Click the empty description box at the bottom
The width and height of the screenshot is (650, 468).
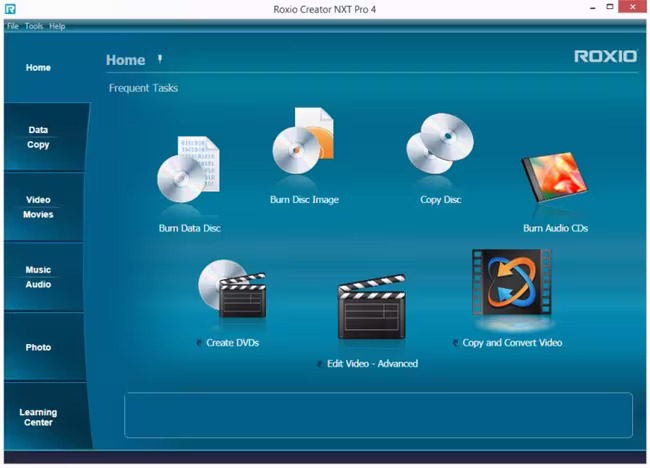378,415
